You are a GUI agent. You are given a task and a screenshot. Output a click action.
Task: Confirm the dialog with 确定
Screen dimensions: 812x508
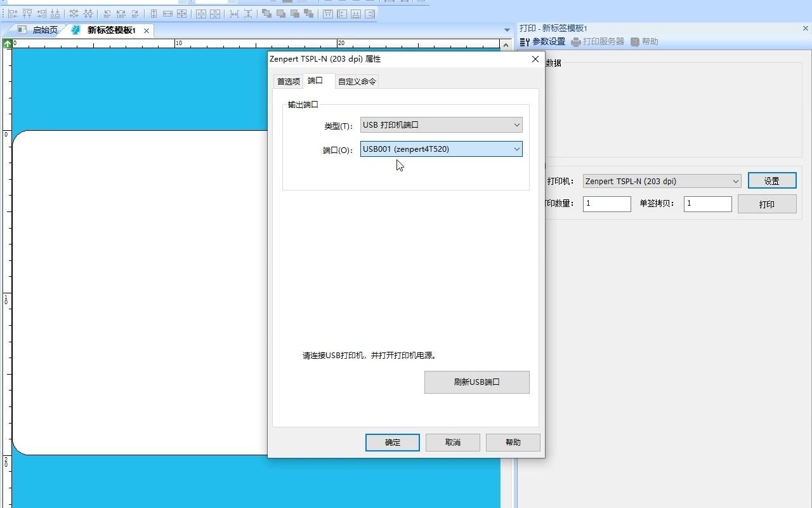coord(393,443)
